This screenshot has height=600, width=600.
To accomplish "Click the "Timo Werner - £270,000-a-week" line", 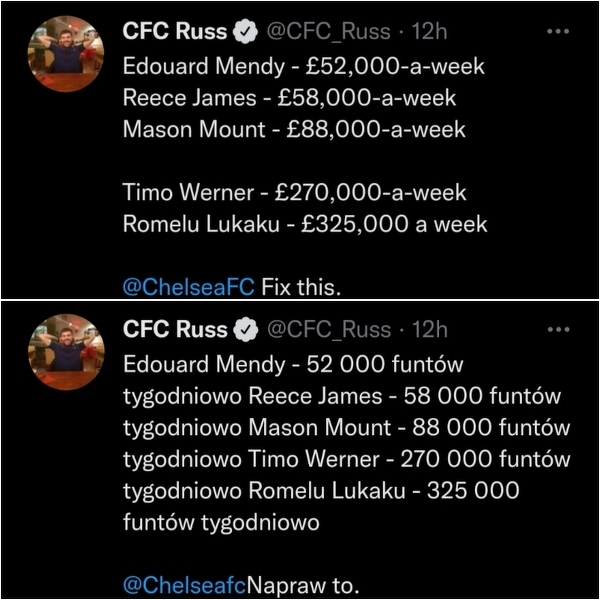I will [294, 192].
